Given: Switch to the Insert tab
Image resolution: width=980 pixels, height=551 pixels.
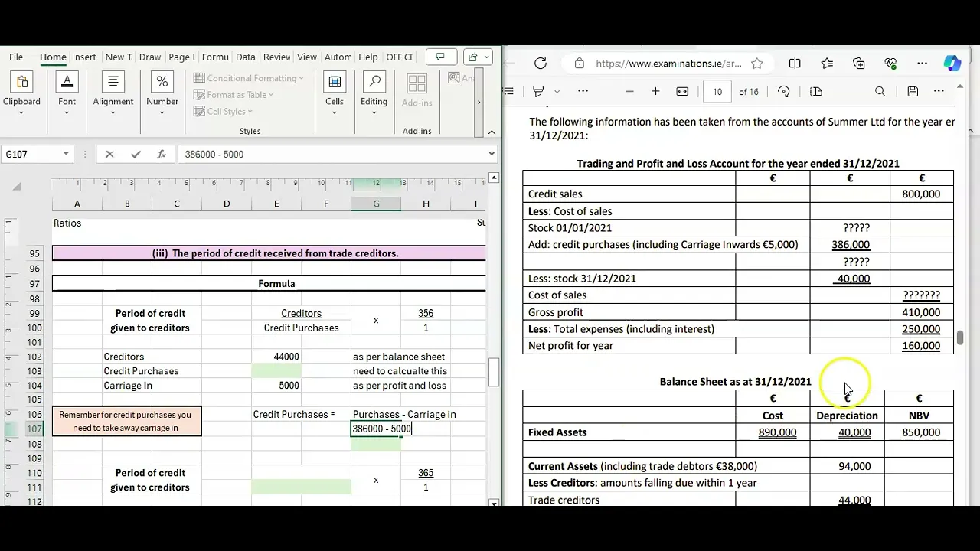Looking at the screenshot, I should 84,57.
